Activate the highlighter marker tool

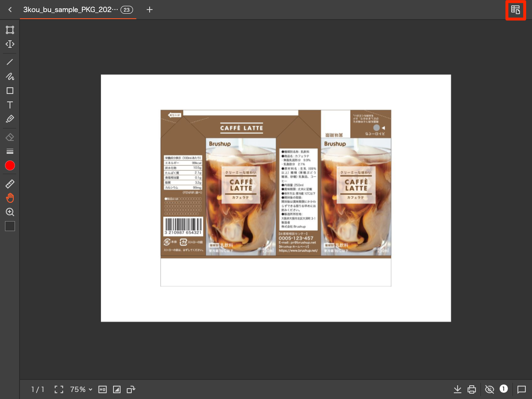(x=10, y=119)
